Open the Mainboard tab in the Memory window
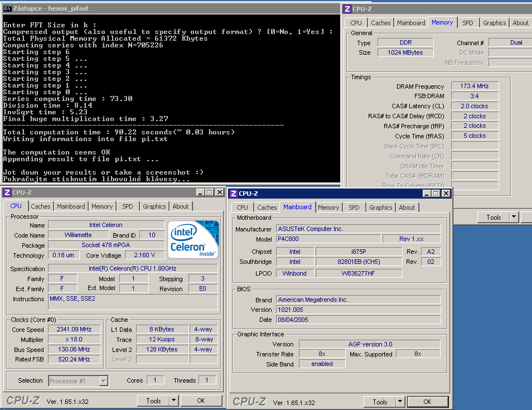532x410 pixels. [x=411, y=23]
